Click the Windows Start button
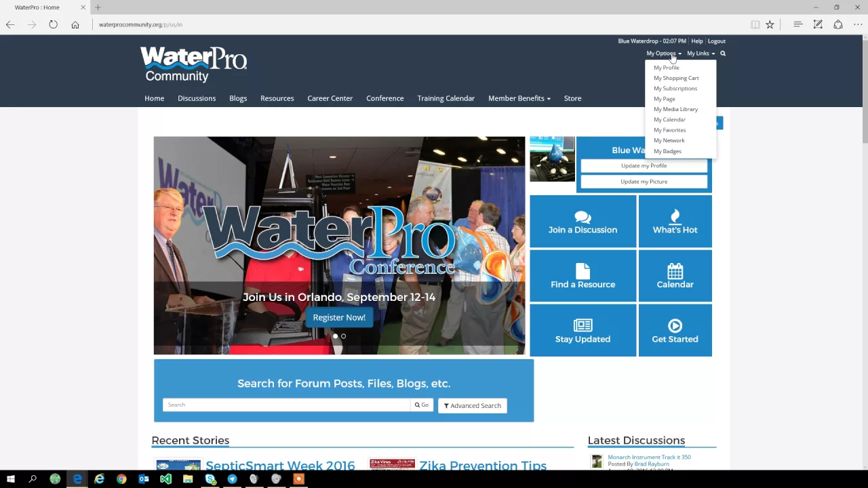This screenshot has width=868, height=488. click(11, 479)
